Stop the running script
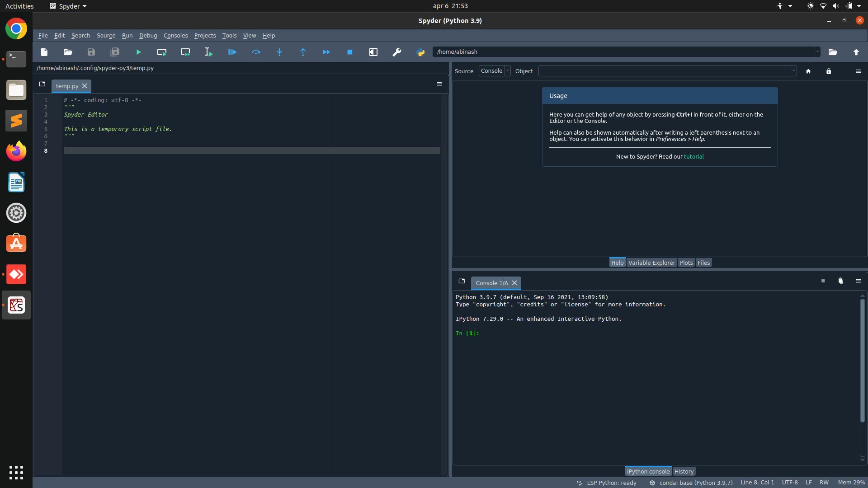Image resolution: width=868 pixels, height=488 pixels. tap(350, 52)
